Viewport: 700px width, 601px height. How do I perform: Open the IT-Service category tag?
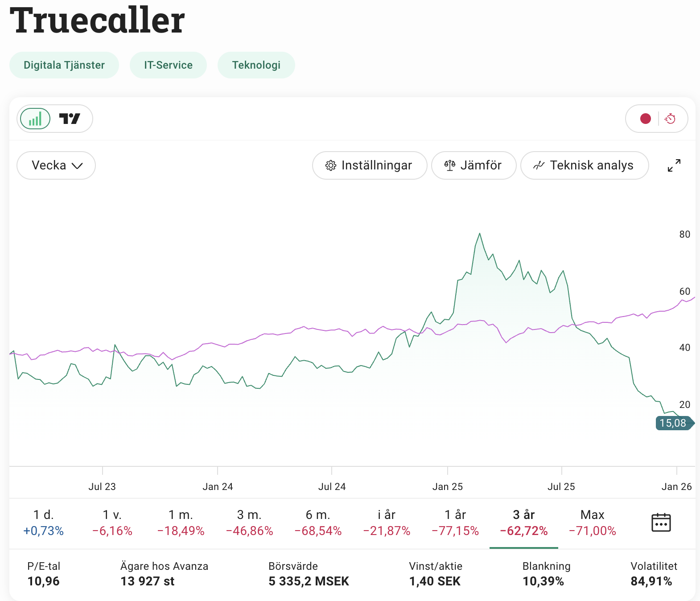(x=168, y=65)
